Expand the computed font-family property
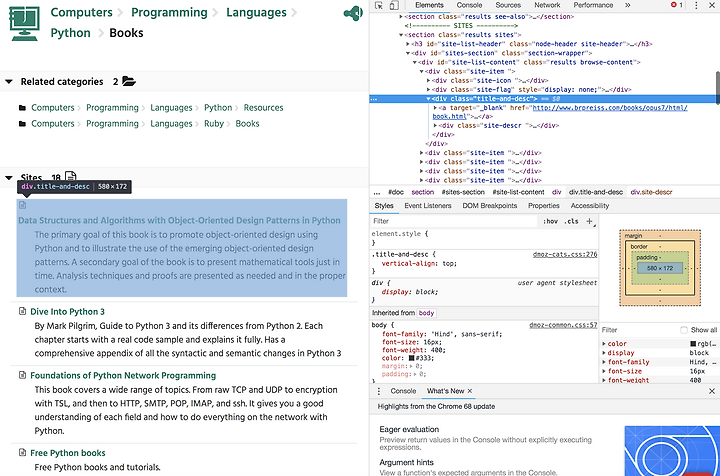Image resolution: width=720 pixels, height=476 pixels. [x=604, y=362]
